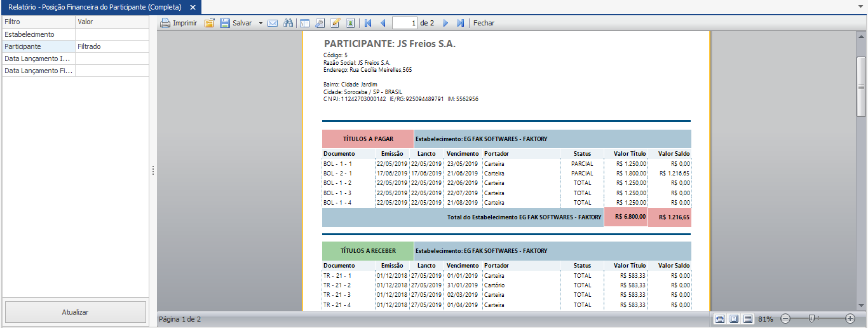Screen dimensions: 868x328
Task: Click Fechar to close the report
Action: pos(484,23)
